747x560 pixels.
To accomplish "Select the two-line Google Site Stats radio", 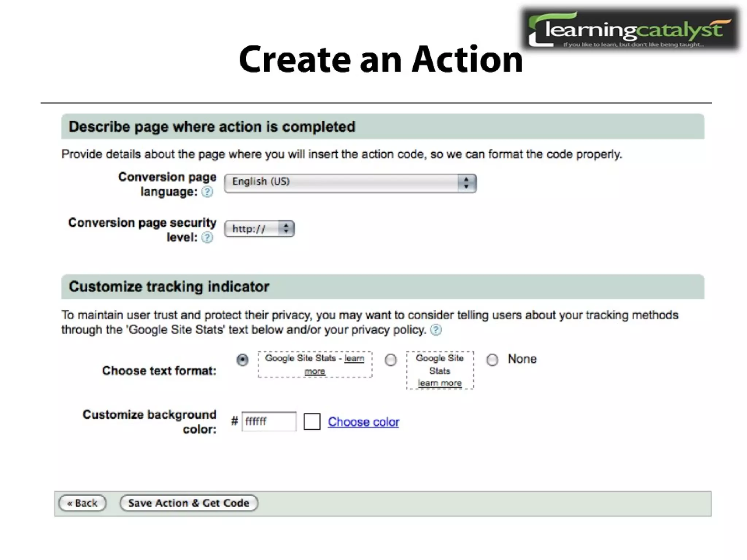I will pos(391,360).
